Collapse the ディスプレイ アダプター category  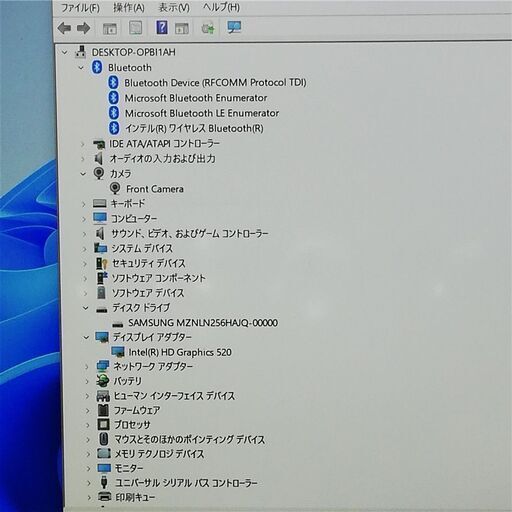(86, 338)
